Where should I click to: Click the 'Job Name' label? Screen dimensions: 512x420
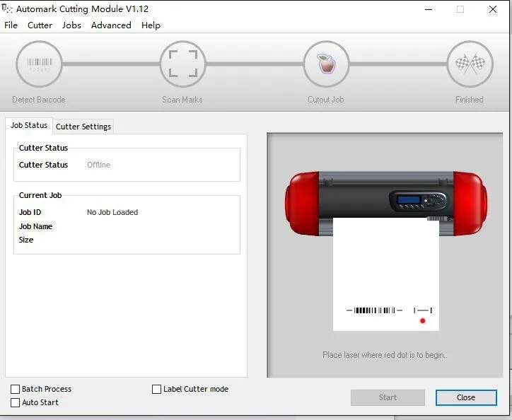(35, 226)
